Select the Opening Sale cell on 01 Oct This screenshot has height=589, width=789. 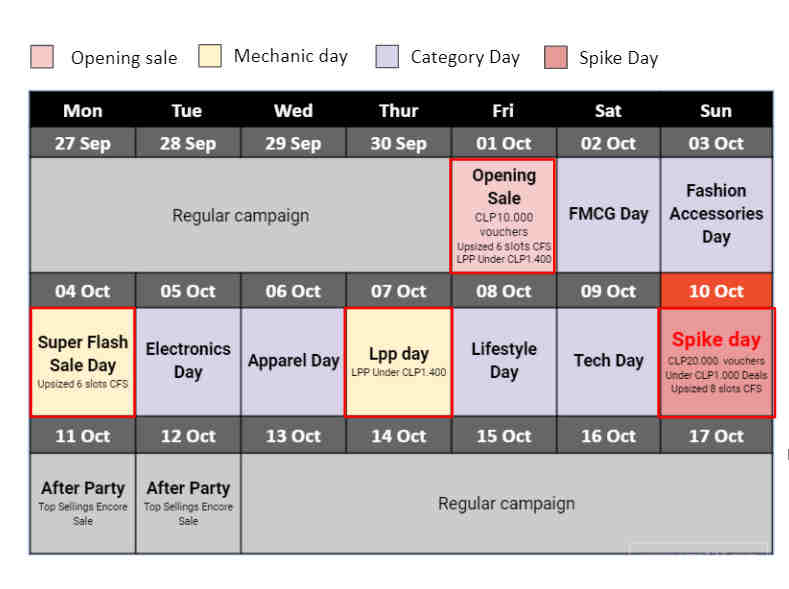point(503,216)
